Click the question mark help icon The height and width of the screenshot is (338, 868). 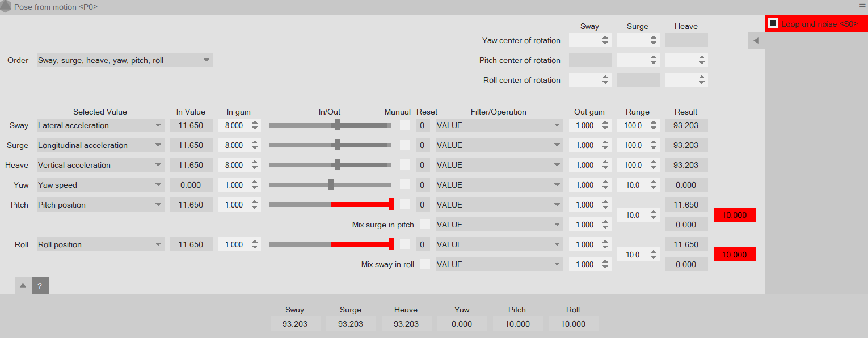point(40,286)
